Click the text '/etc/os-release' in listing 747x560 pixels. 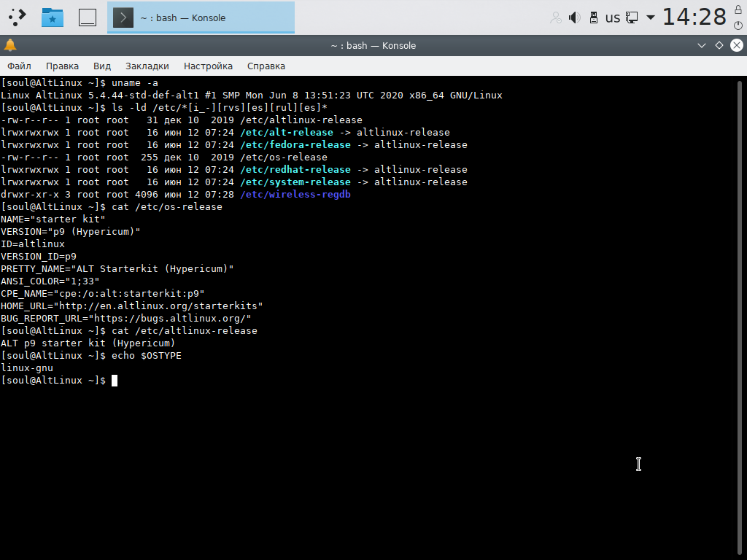point(284,157)
